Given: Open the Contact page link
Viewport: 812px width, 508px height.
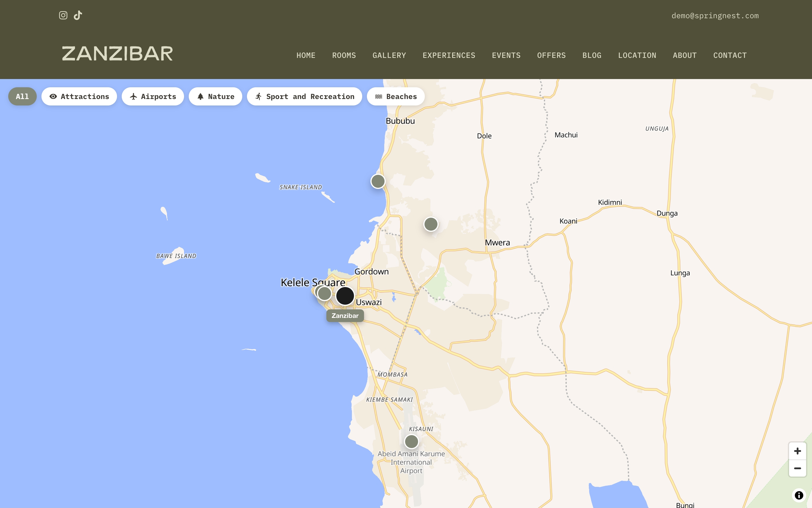Looking at the screenshot, I should (x=730, y=56).
